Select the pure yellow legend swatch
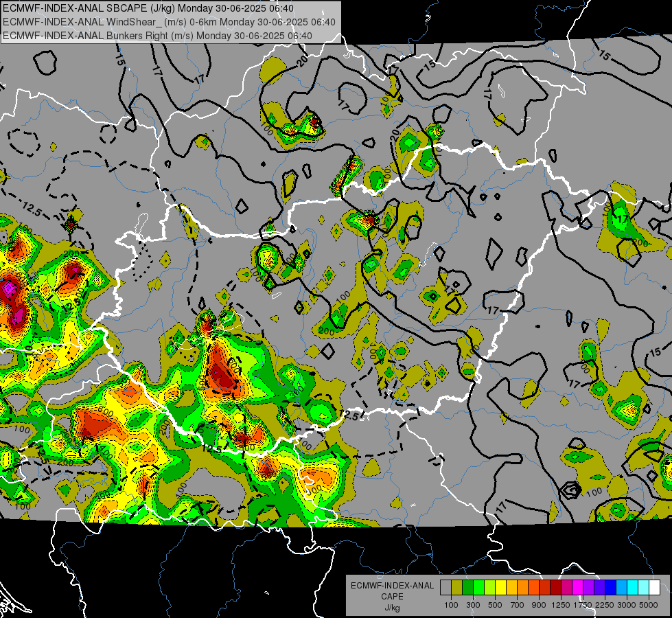Image resolution: width=672 pixels, height=618 pixels. pos(500,588)
